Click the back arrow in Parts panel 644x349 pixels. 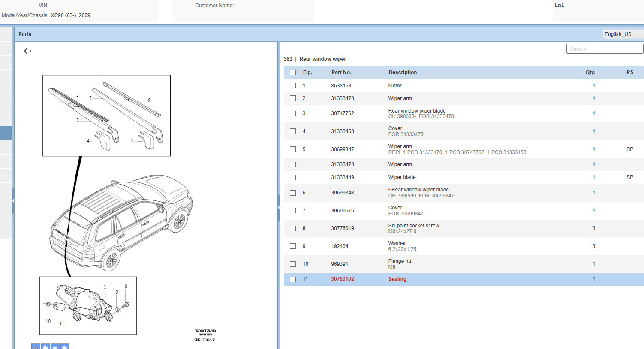pos(27,51)
